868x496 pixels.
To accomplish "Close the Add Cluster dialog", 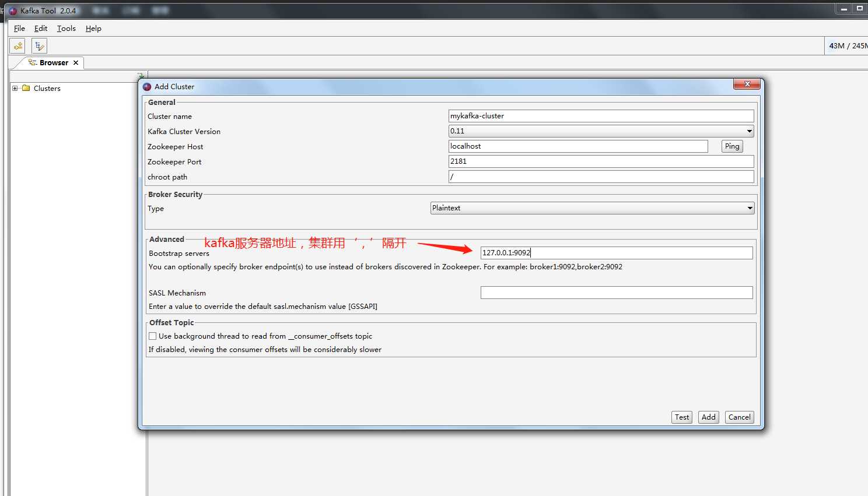I will click(747, 85).
